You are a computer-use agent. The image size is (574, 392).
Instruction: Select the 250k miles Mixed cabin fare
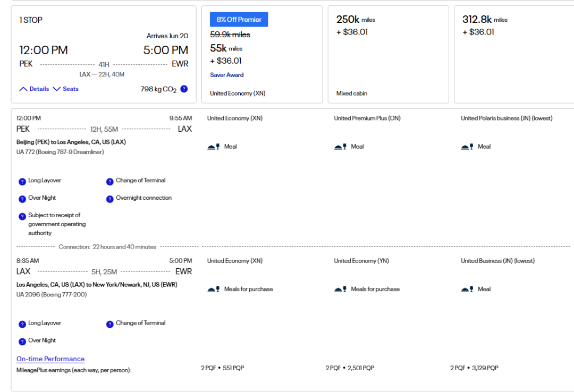click(389, 54)
